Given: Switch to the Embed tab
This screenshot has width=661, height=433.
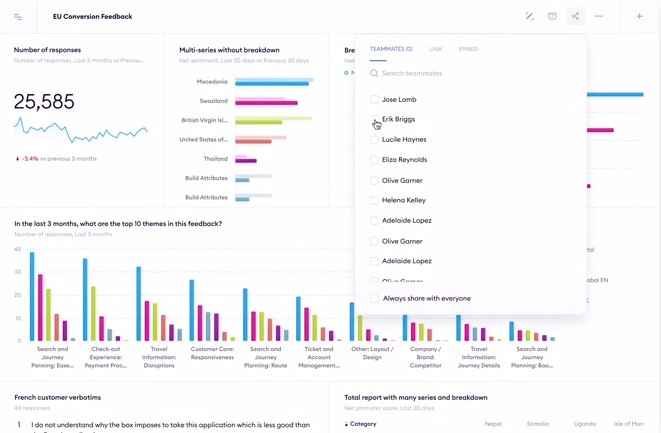Looking at the screenshot, I should click(468, 49).
